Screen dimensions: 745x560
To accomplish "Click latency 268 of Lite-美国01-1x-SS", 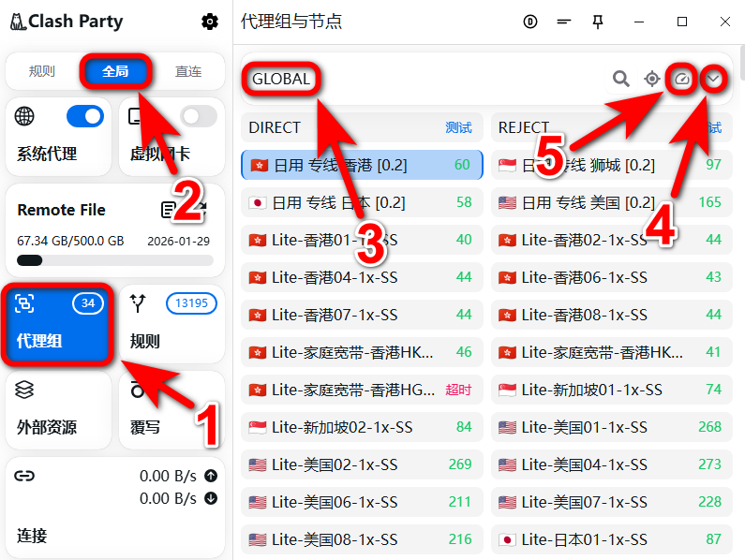I will point(709,427).
